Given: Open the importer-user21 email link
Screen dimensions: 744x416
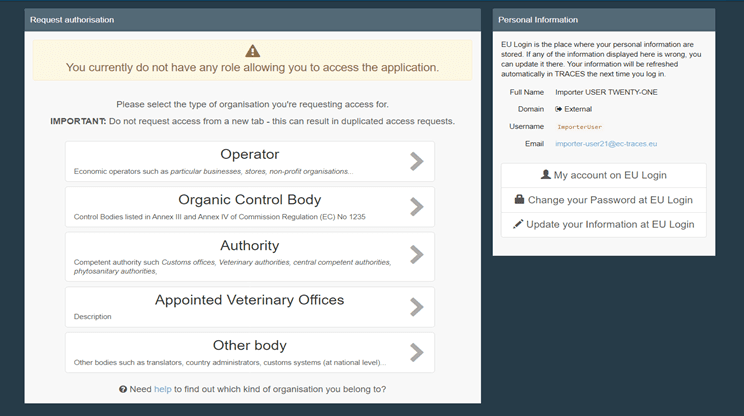Looking at the screenshot, I should click(x=606, y=144).
